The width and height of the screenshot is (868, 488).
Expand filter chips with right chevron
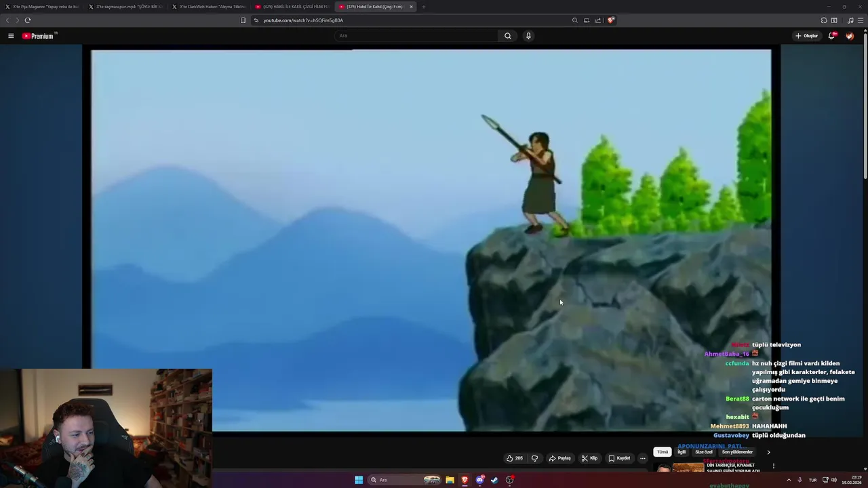coord(768,452)
